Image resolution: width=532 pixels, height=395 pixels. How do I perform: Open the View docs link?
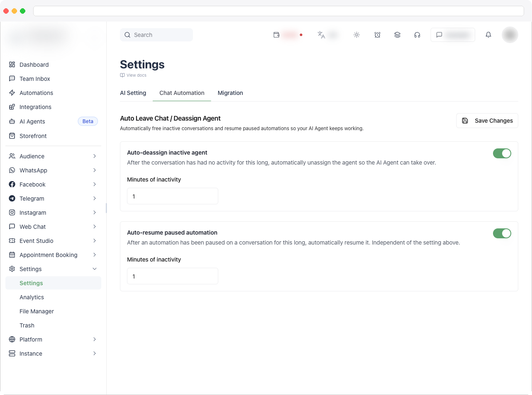click(133, 75)
